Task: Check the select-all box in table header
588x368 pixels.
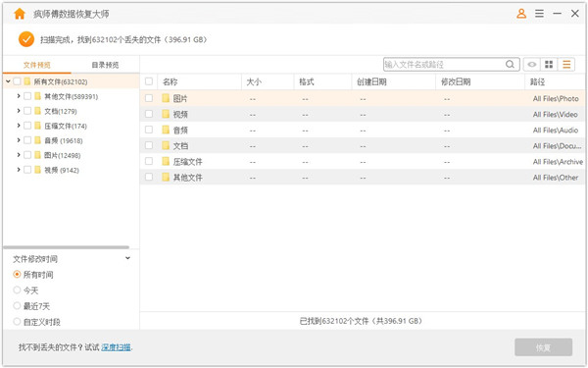Action: 149,81
